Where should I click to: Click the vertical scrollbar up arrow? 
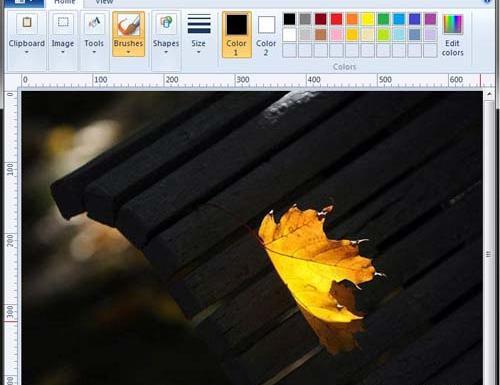point(489,94)
